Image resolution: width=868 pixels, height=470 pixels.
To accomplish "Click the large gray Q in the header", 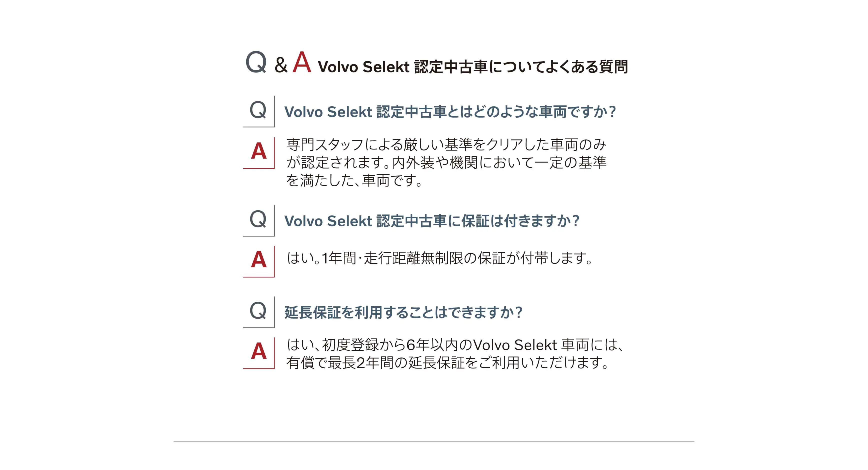I will click(x=256, y=63).
